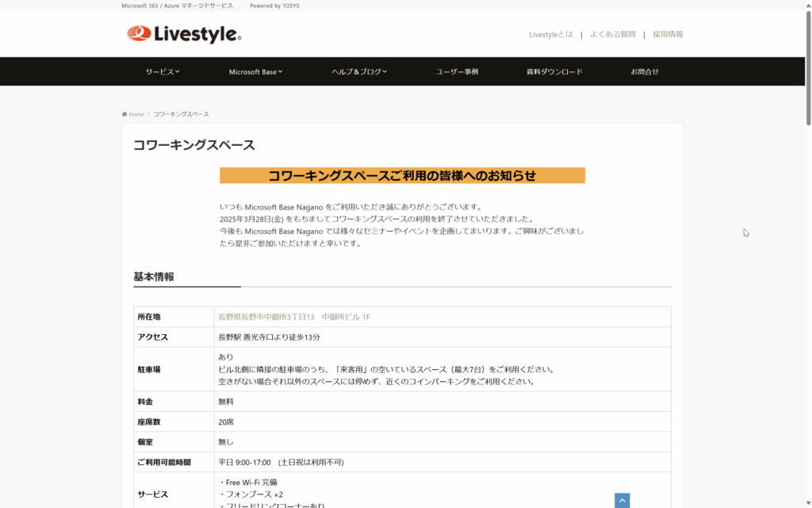This screenshot has width=812, height=508.
Task: Click the ご利用可能時間 row label
Action: [x=164, y=463]
